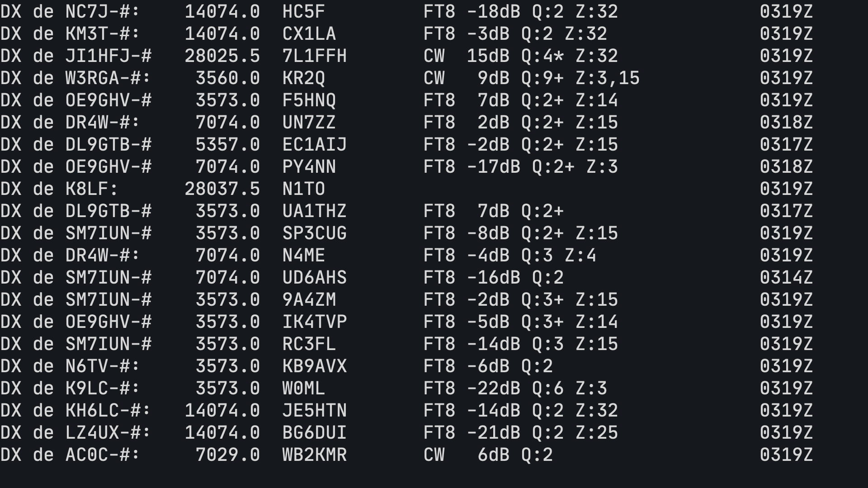Viewport: 868px width, 488px height.
Task: Click the SP3CUG callsign
Action: (x=314, y=233)
